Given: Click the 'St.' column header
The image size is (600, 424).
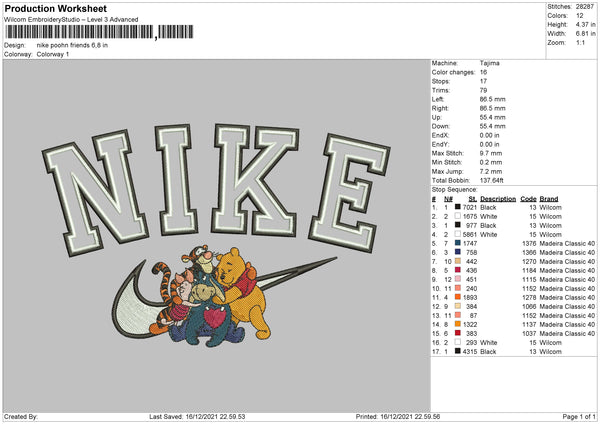Looking at the screenshot, I should point(473,199).
